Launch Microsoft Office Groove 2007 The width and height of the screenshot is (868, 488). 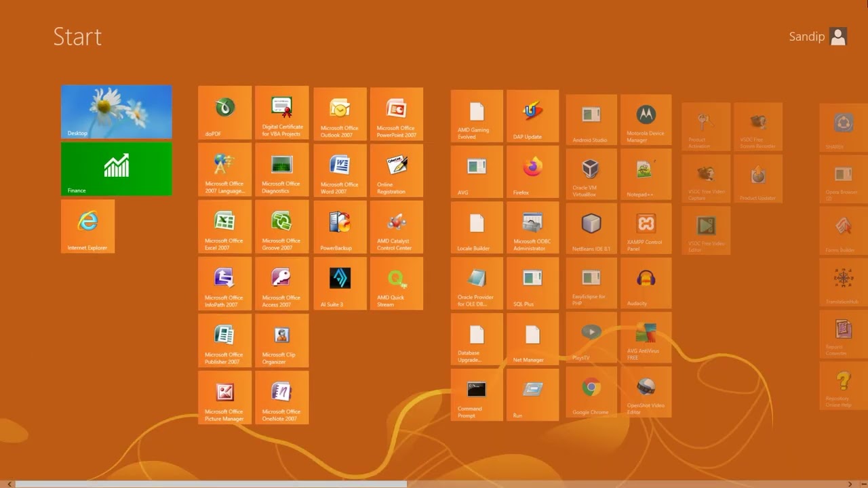click(x=282, y=227)
